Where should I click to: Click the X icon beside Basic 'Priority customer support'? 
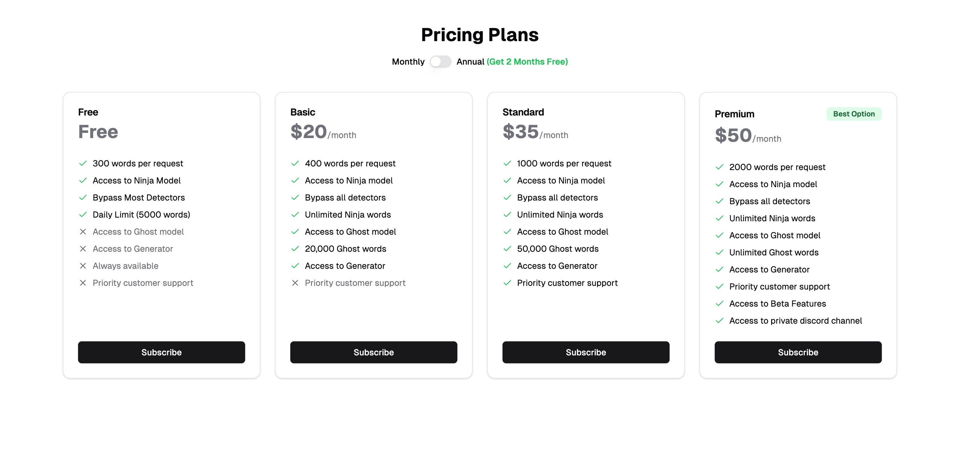tap(295, 283)
